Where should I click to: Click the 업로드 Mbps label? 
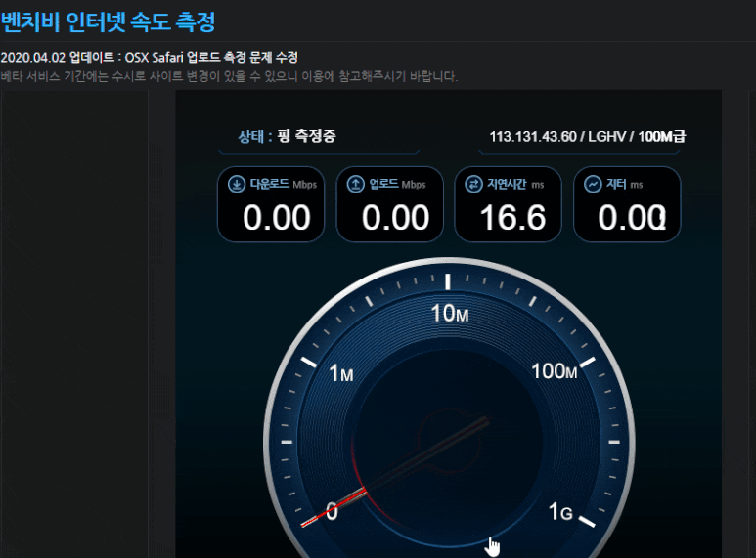(397, 184)
